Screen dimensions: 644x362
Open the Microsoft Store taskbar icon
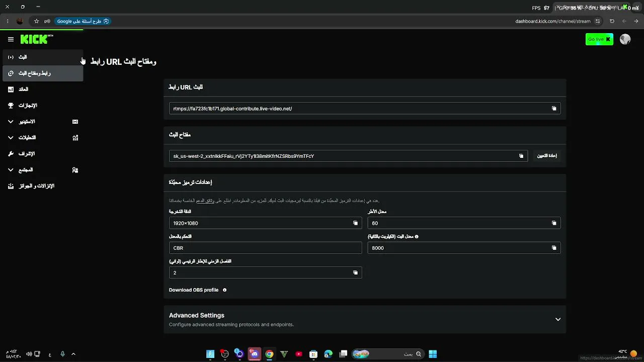click(x=313, y=354)
